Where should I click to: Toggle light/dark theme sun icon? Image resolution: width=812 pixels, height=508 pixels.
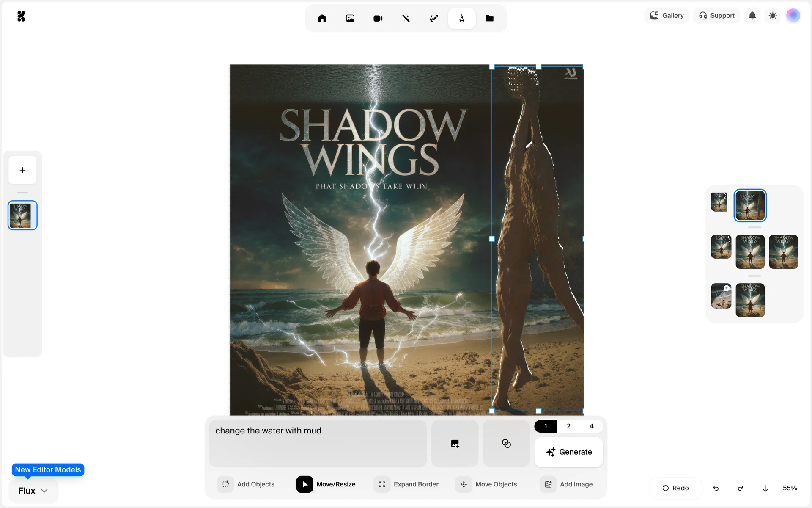coord(773,16)
